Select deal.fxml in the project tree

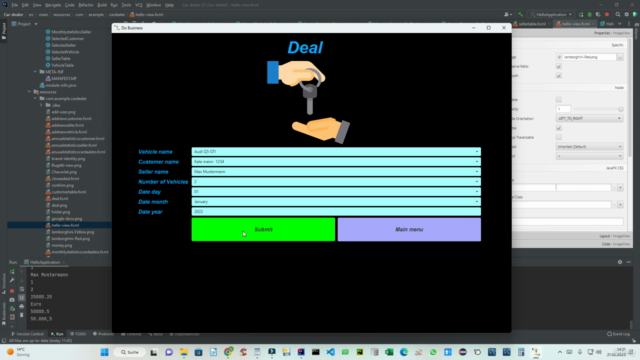tap(60, 199)
